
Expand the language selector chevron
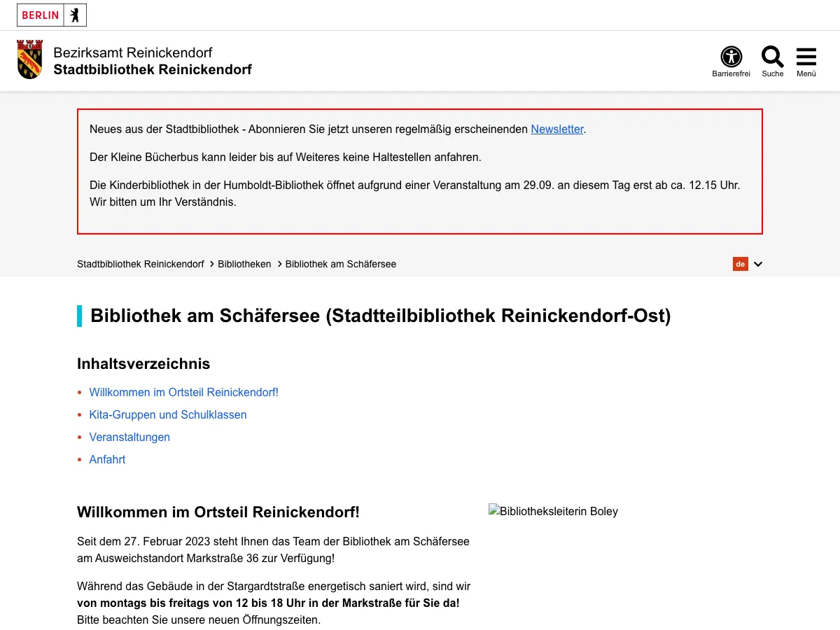(x=757, y=264)
